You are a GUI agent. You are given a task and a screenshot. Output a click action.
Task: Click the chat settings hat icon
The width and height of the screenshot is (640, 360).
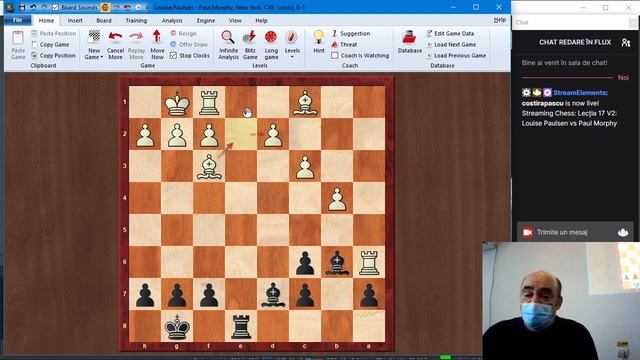pos(622,232)
